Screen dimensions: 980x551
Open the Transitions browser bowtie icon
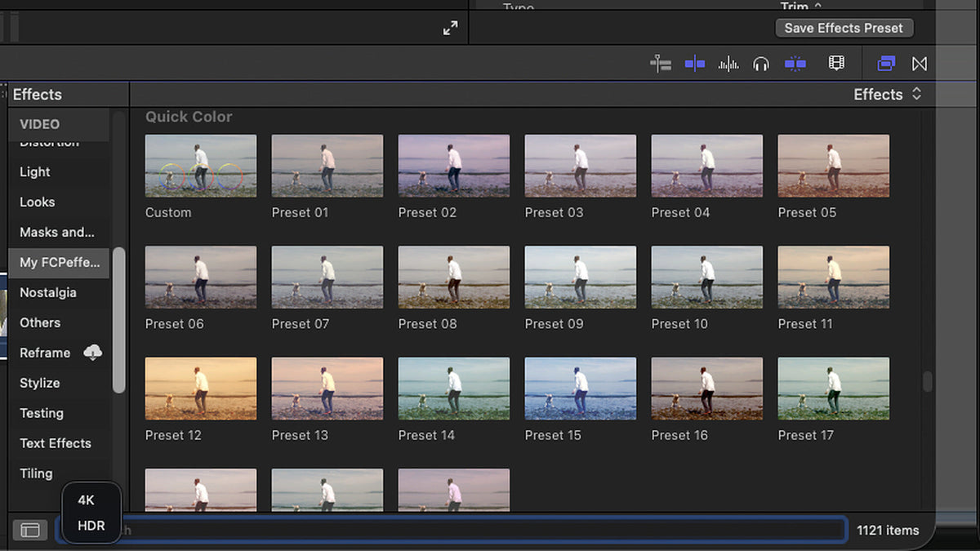[920, 64]
